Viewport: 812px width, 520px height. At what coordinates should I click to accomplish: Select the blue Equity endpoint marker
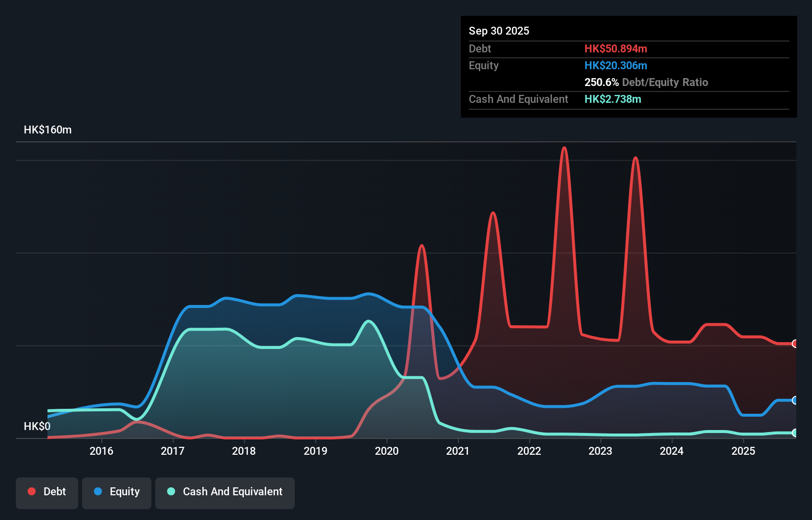pos(795,400)
